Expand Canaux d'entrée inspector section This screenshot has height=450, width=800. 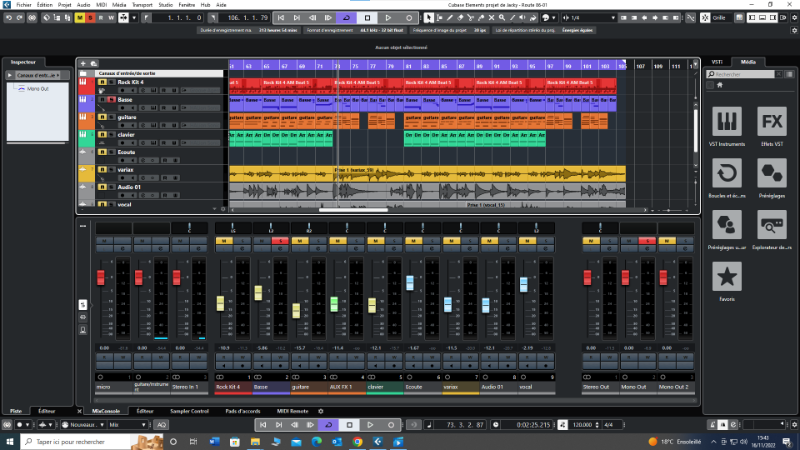click(x=10, y=76)
